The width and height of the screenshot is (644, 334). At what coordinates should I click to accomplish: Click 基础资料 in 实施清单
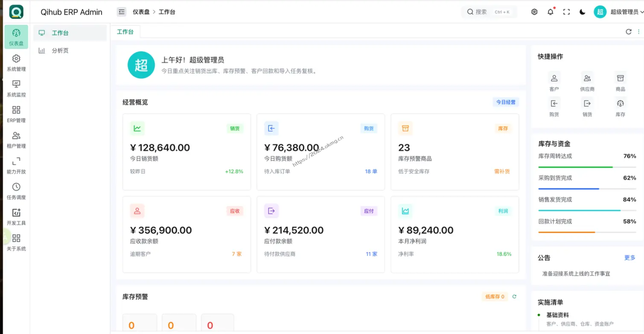pyautogui.click(x=558, y=315)
